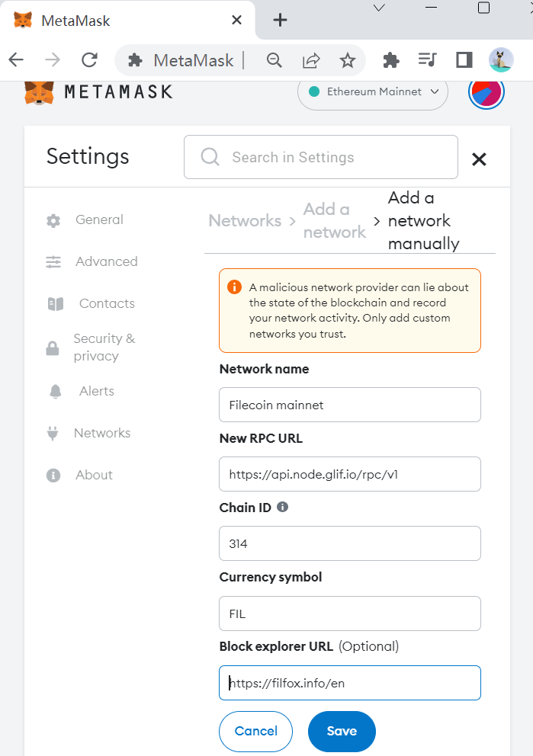
Task: Expand the Ethereum Mainnet network dropdown
Action: point(372,92)
